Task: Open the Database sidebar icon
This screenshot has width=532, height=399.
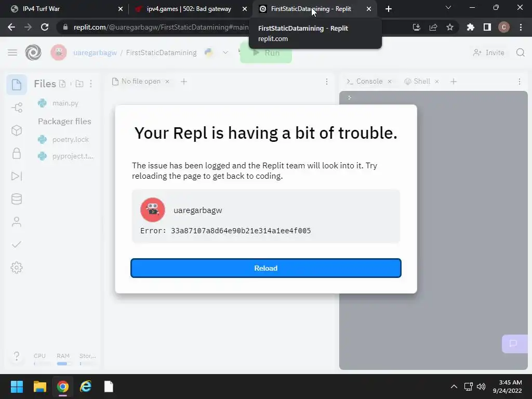Action: point(17,199)
